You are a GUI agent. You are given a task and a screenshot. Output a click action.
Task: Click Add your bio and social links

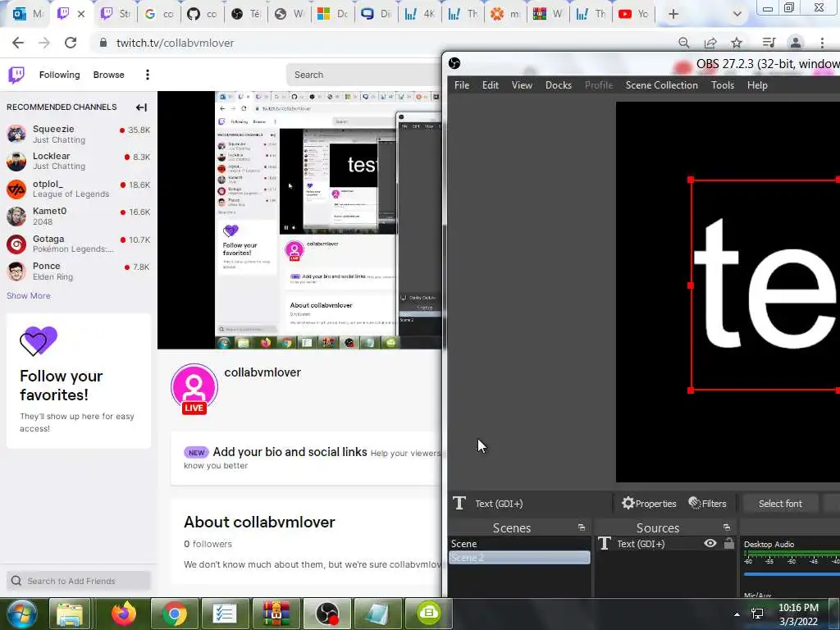(290, 452)
